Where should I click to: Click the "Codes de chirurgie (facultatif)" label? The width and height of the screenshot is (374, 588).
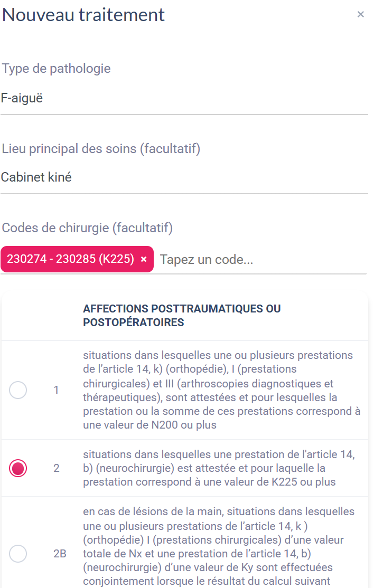(x=87, y=228)
